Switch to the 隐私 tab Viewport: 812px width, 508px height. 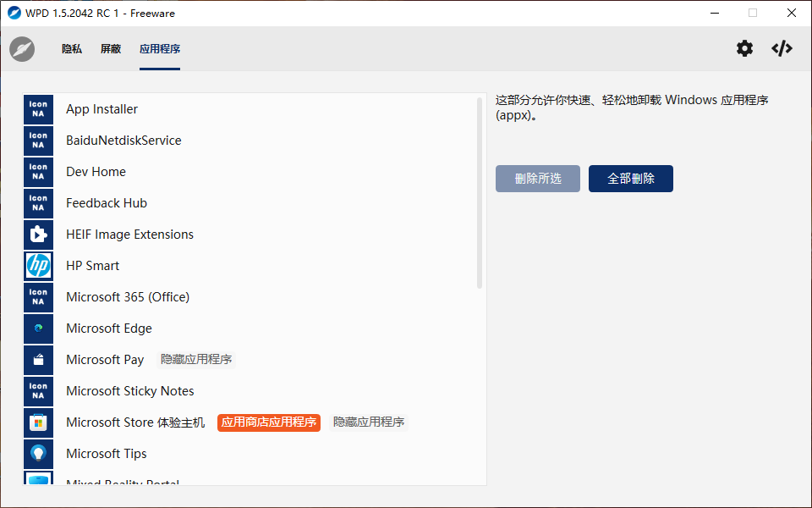click(x=71, y=49)
